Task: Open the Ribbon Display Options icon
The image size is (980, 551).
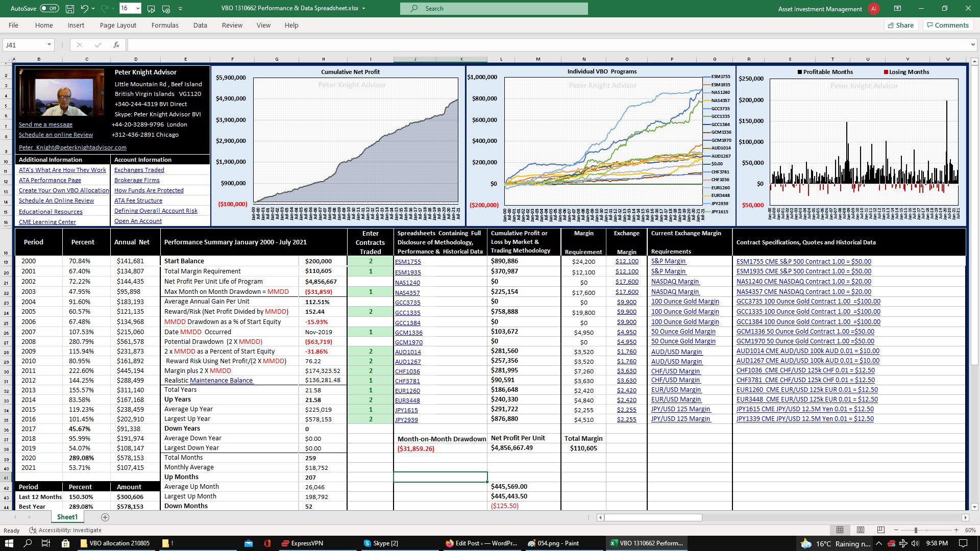Action: 897,9
